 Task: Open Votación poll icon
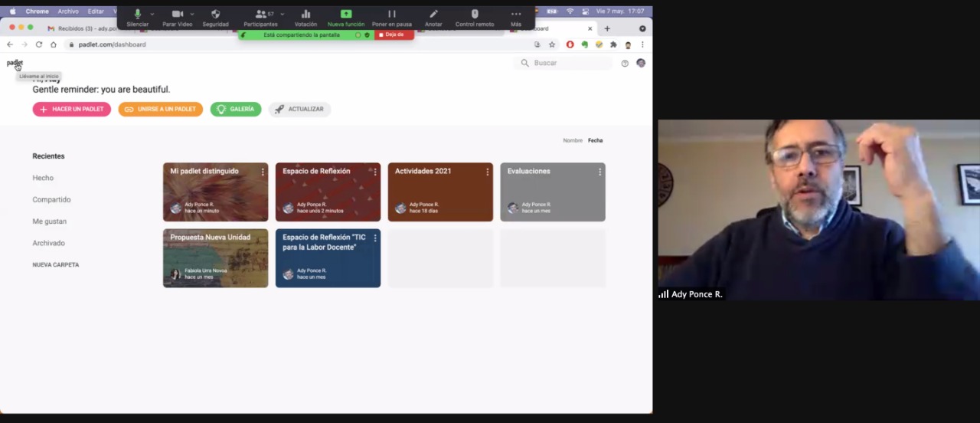[305, 14]
